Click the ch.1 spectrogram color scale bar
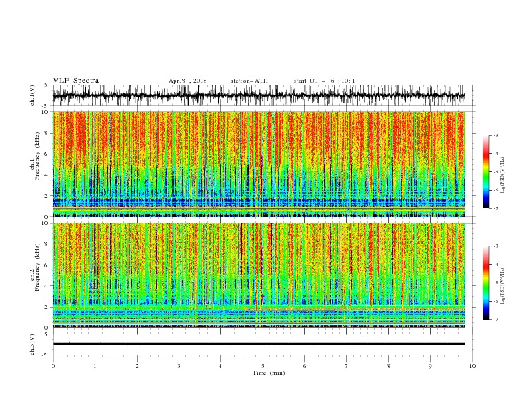532x411 pixels. pyautogui.click(x=486, y=171)
